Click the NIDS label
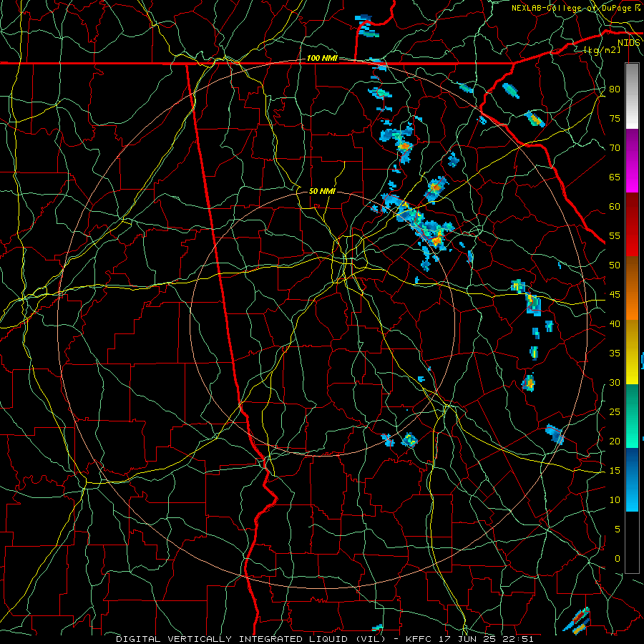This screenshot has width=644, height=644. (x=628, y=42)
